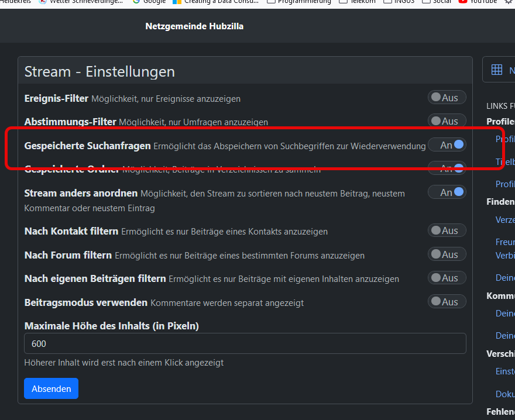This screenshot has height=420, width=515.
Task: Click the Maximale Höhe des Inhalts field
Action: click(x=245, y=343)
